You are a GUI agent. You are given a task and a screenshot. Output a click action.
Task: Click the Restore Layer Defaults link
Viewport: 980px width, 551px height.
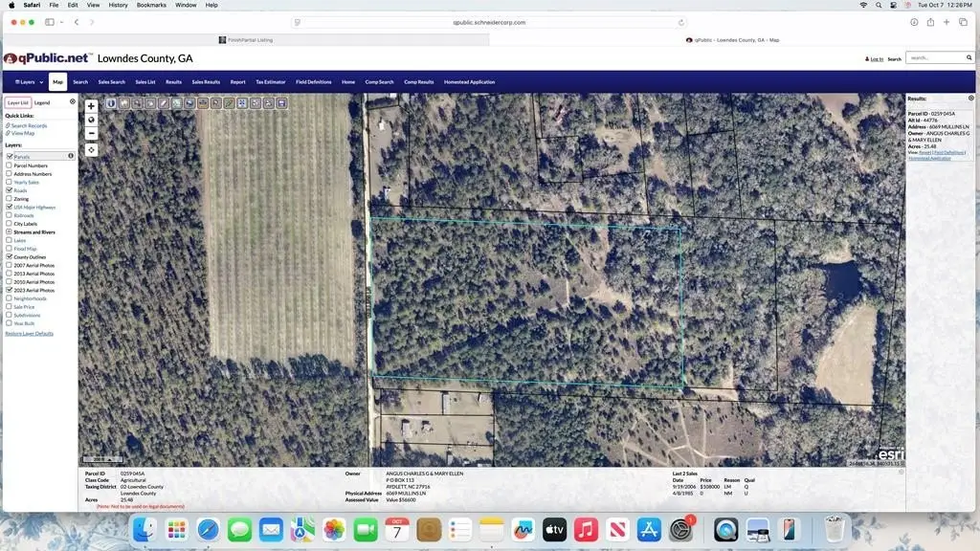point(29,333)
